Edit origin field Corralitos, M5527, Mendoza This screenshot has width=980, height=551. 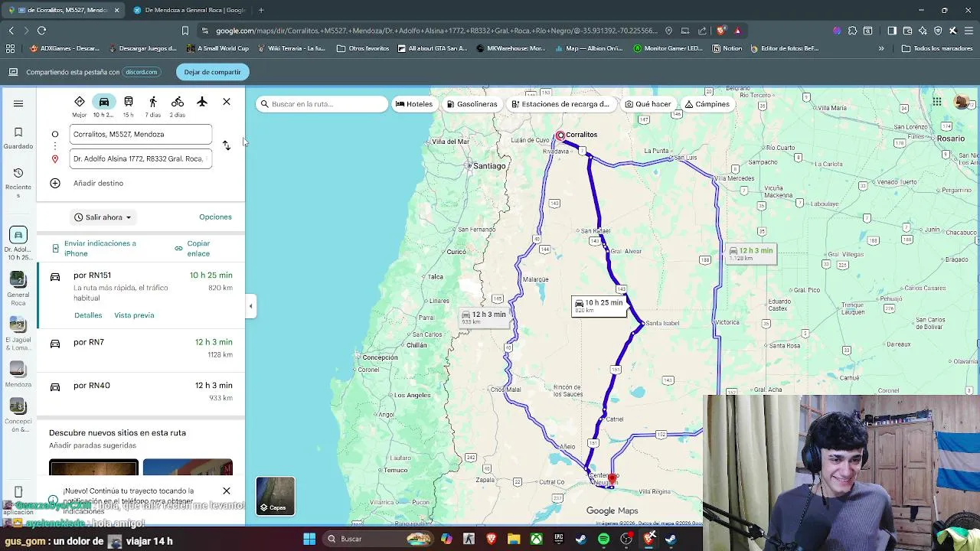click(x=141, y=134)
